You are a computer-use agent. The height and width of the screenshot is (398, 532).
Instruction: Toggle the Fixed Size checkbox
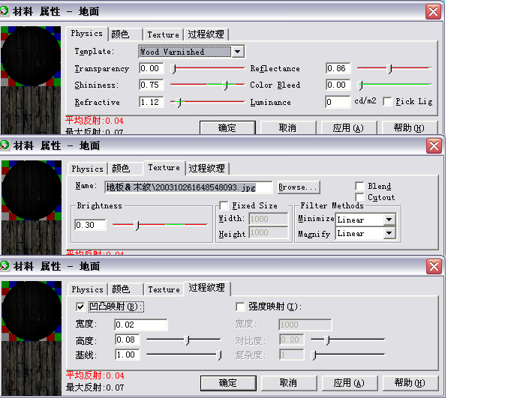coord(224,205)
